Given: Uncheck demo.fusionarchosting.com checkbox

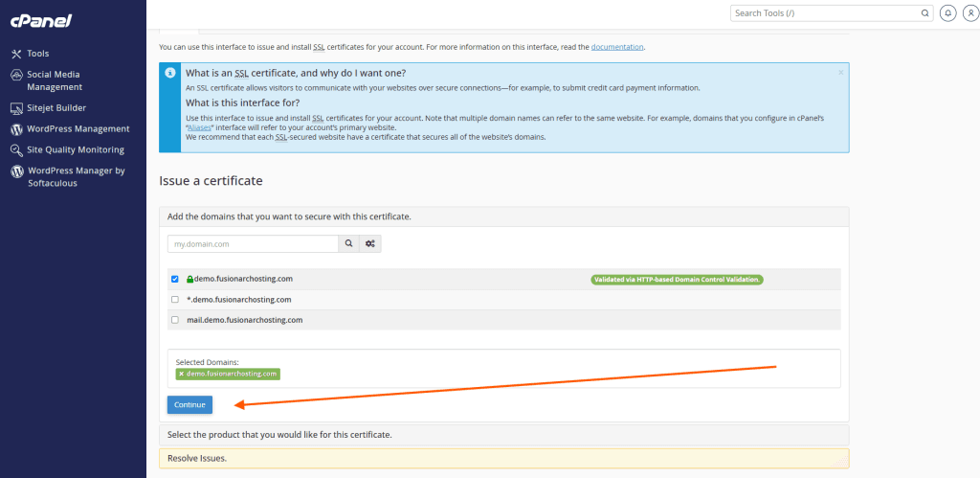Looking at the screenshot, I should coord(175,279).
